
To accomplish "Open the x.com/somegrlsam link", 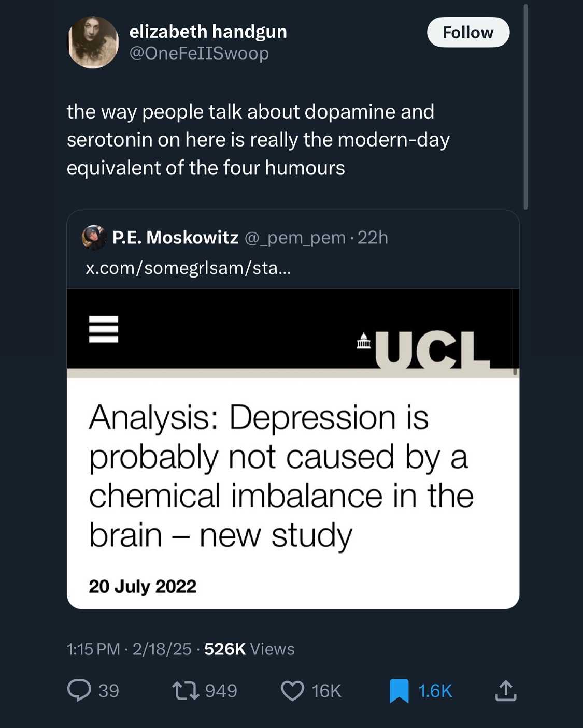I will [188, 268].
